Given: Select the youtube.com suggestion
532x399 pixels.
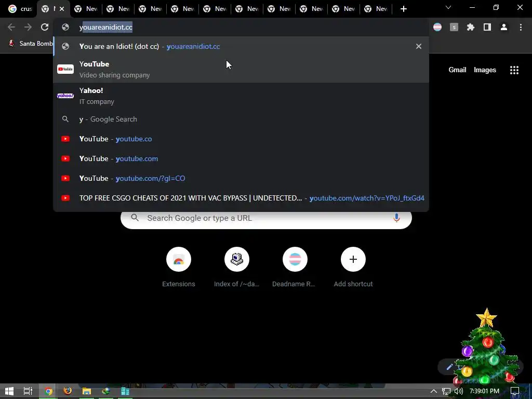Looking at the screenshot, I should [241, 158].
